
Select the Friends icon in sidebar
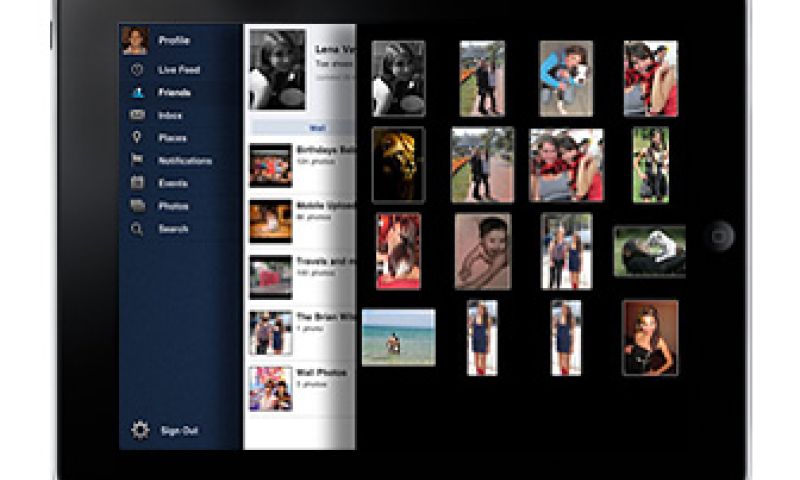click(x=137, y=93)
